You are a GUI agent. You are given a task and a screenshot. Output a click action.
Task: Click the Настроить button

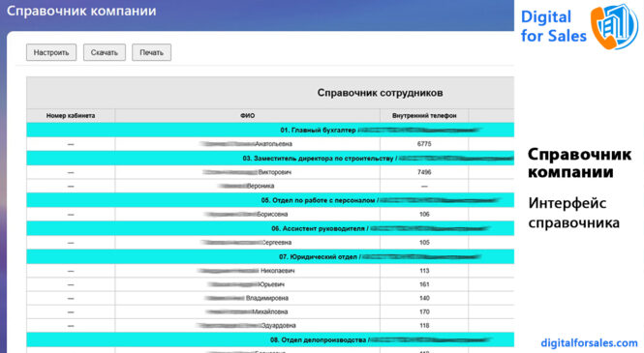coord(51,52)
